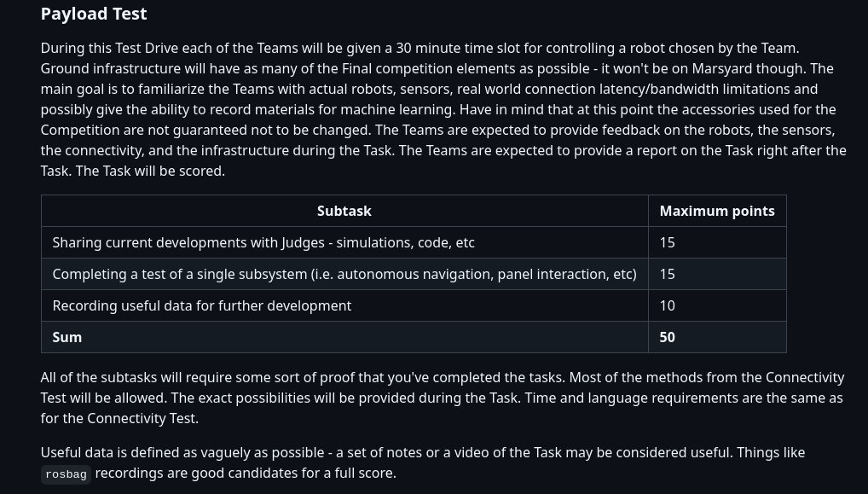Click the Subtask column header
The image size is (868, 494).
(344, 211)
